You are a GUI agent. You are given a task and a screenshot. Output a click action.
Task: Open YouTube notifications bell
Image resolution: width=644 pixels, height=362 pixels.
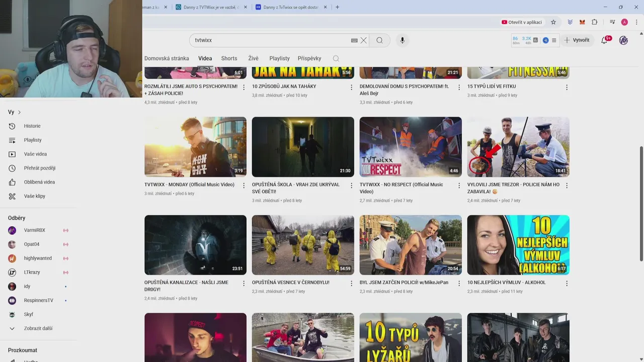coord(605,40)
